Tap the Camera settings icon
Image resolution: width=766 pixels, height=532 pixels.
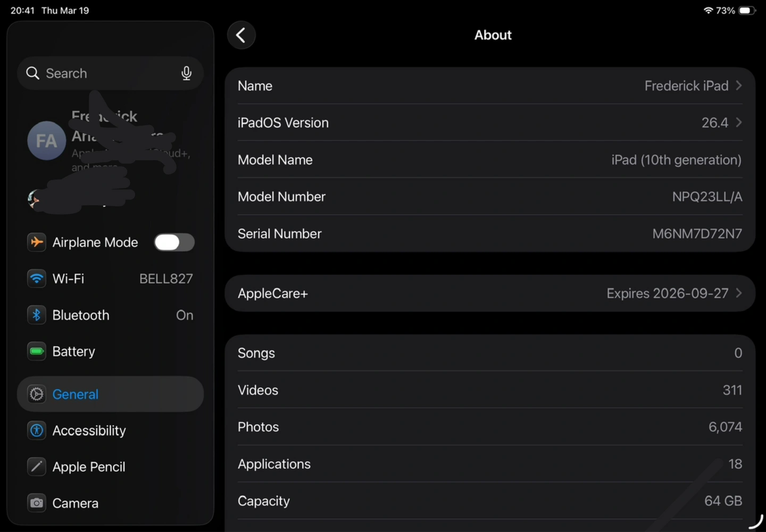[37, 503]
